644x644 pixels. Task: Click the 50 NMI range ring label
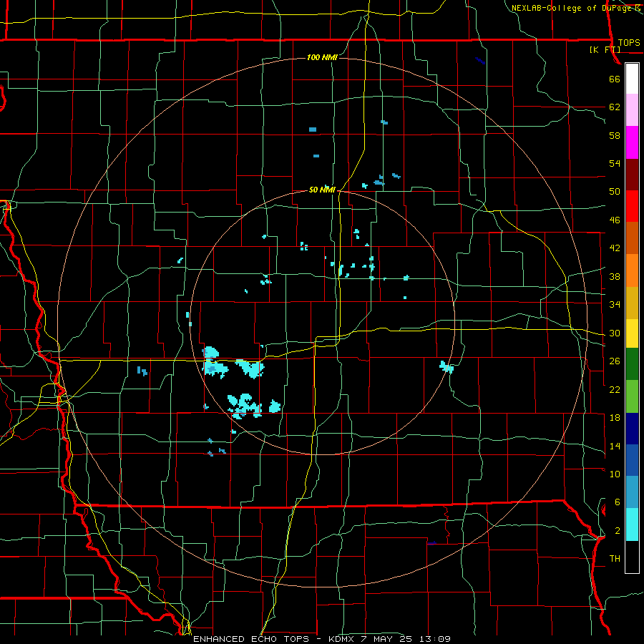click(x=323, y=190)
